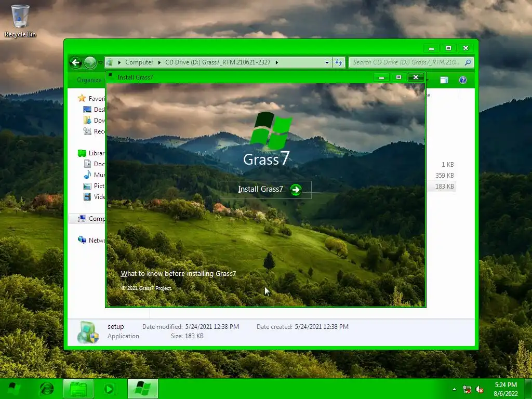Close the Install Grass7 window
Viewport: 532px width, 399px height.
tap(416, 77)
